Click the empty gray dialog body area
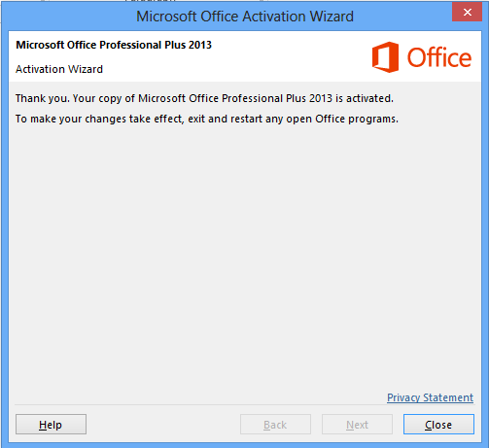This screenshot has height=448, width=489. [x=245, y=256]
